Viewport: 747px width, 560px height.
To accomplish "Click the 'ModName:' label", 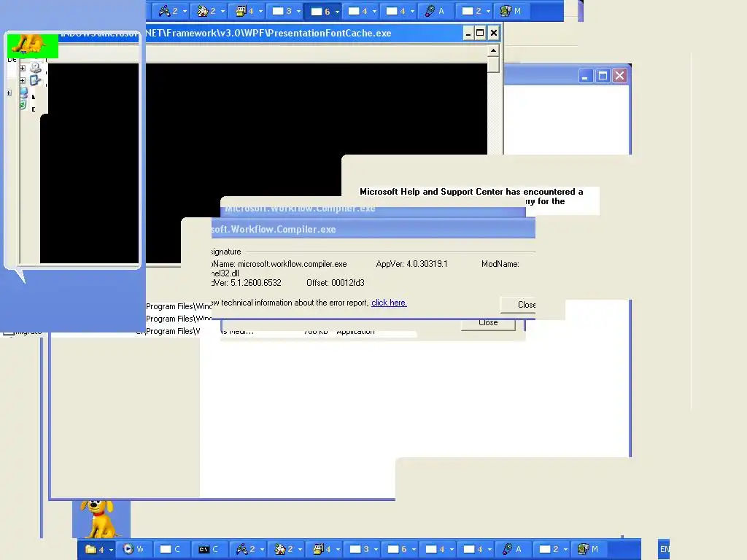I will click(x=500, y=264).
